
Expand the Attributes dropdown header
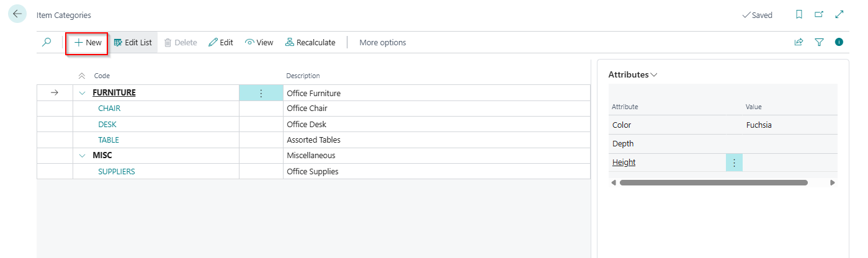coord(632,74)
